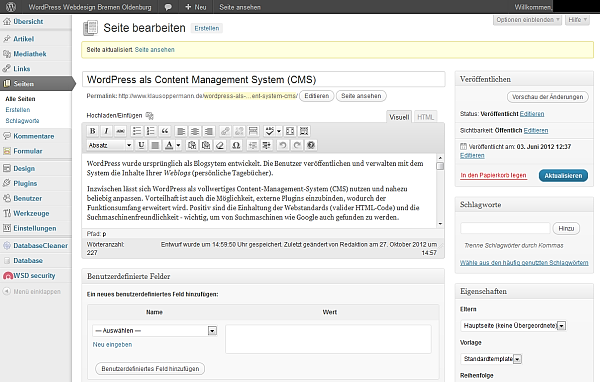The image size is (600, 382).
Task: Switch to the Visuell editor tab
Action: tap(399, 117)
